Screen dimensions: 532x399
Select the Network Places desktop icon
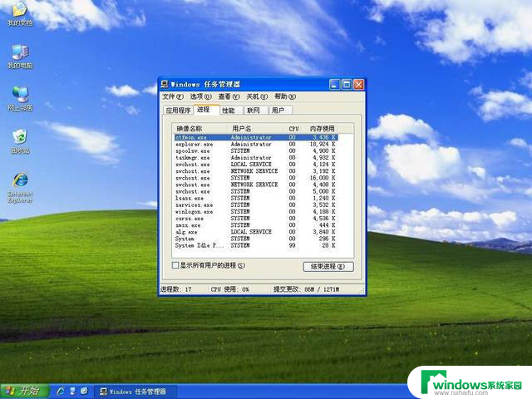pyautogui.click(x=20, y=99)
